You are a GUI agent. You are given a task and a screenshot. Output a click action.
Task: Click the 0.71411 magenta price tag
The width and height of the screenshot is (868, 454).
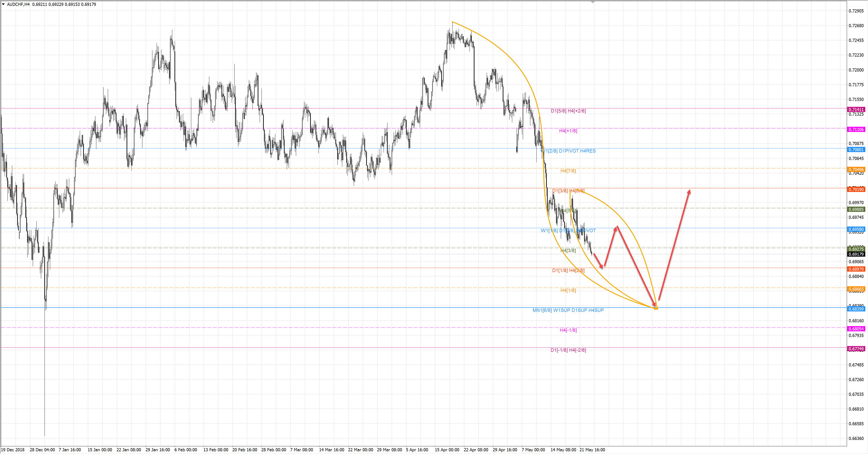pos(856,110)
